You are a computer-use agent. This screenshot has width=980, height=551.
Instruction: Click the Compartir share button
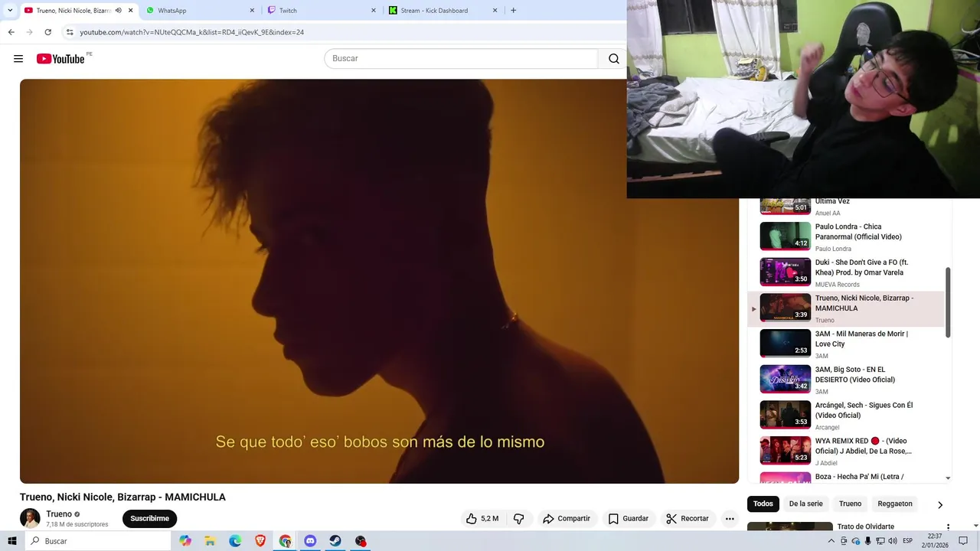567,518
